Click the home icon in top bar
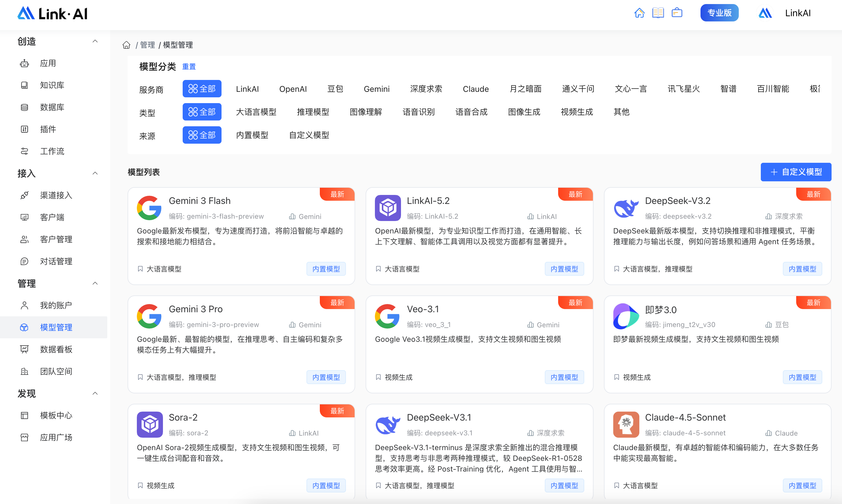842x504 pixels. [639, 13]
